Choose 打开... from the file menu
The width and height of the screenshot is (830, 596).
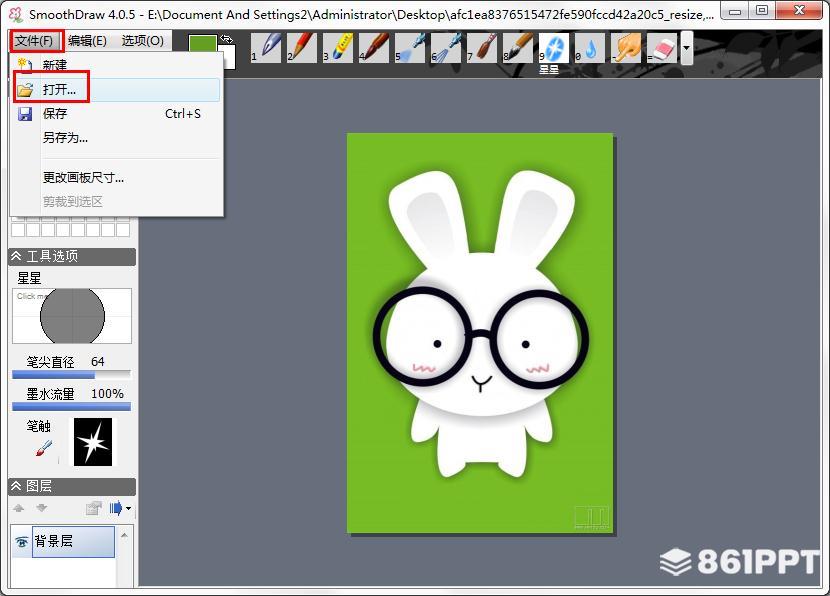coord(116,89)
